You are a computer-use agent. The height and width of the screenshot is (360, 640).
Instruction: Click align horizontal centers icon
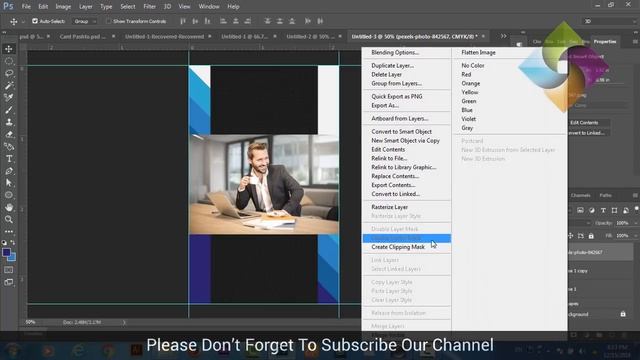click(x=236, y=21)
